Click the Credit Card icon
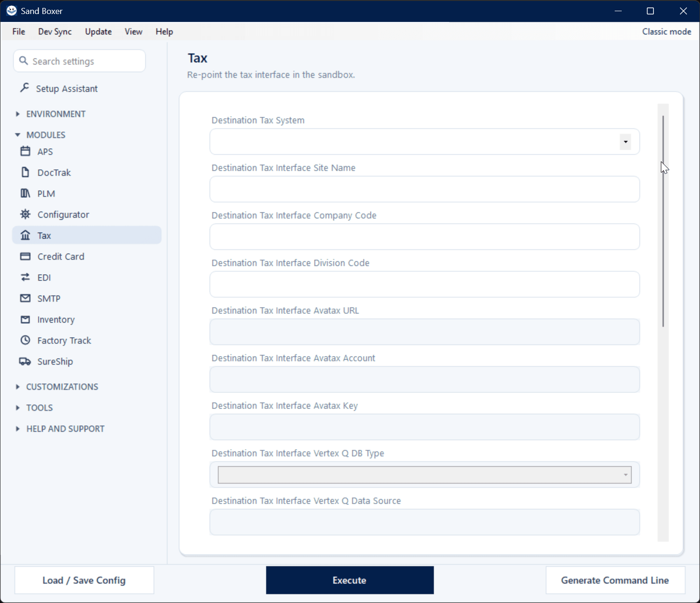700x603 pixels. point(25,256)
